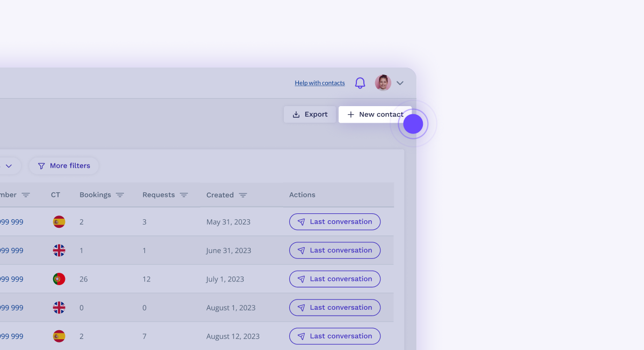The width and height of the screenshot is (644, 350).
Task: Open the Bookings column filter icon
Action: (120, 195)
